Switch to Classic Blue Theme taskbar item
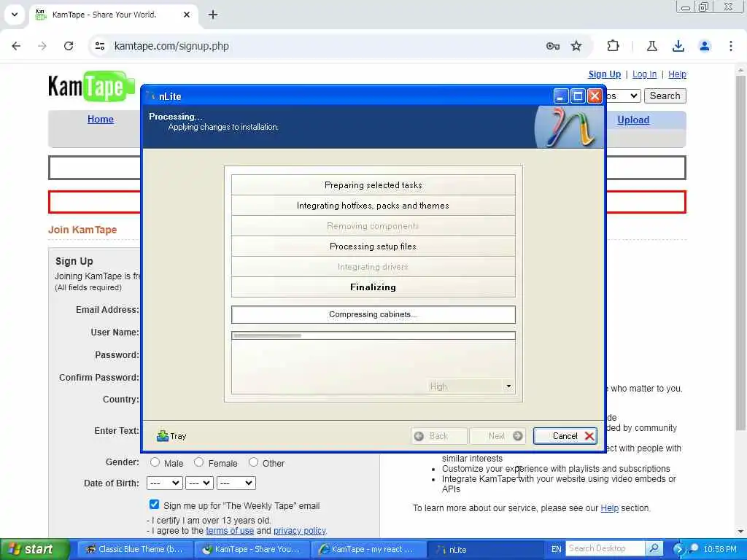This screenshot has height=560, width=747. click(x=133, y=549)
